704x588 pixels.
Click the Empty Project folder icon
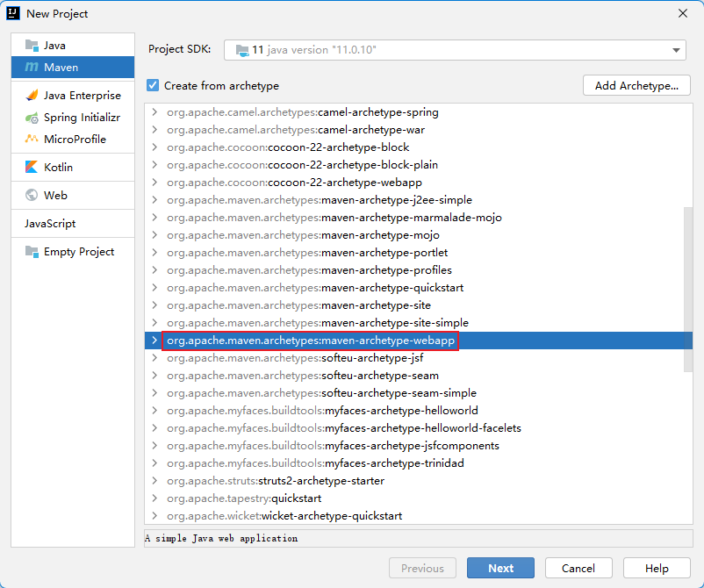click(32, 252)
